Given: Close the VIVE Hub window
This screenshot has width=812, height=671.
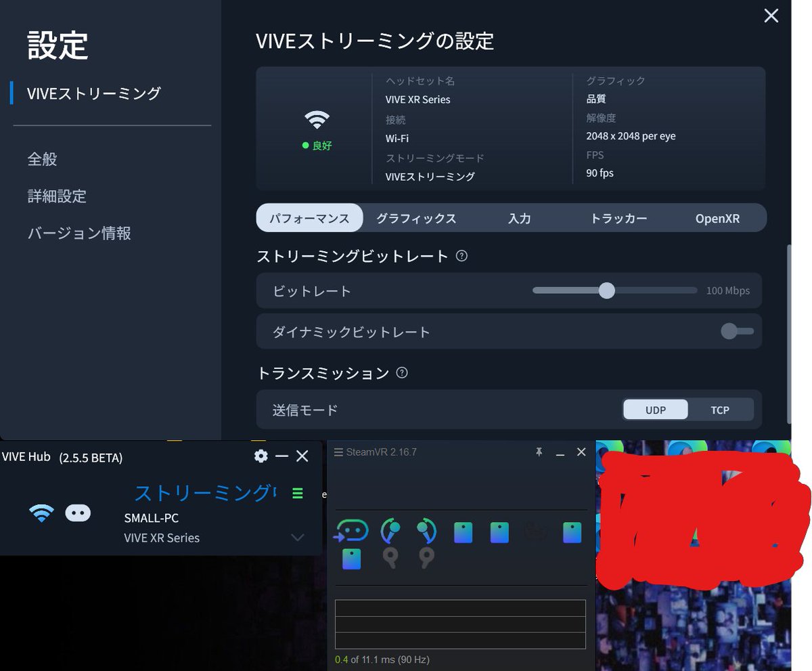Looking at the screenshot, I should point(302,456).
